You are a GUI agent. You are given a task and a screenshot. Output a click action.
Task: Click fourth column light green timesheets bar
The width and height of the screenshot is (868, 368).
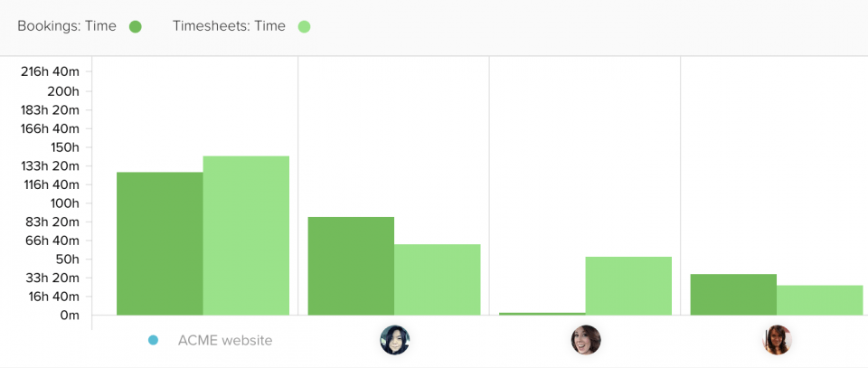(x=820, y=300)
